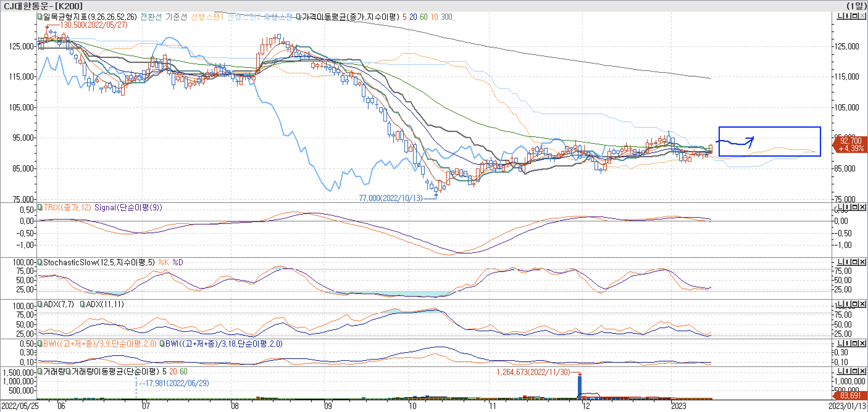Click the I button in ADX panel
The width and height of the screenshot is (868, 412).
(x=847, y=304)
